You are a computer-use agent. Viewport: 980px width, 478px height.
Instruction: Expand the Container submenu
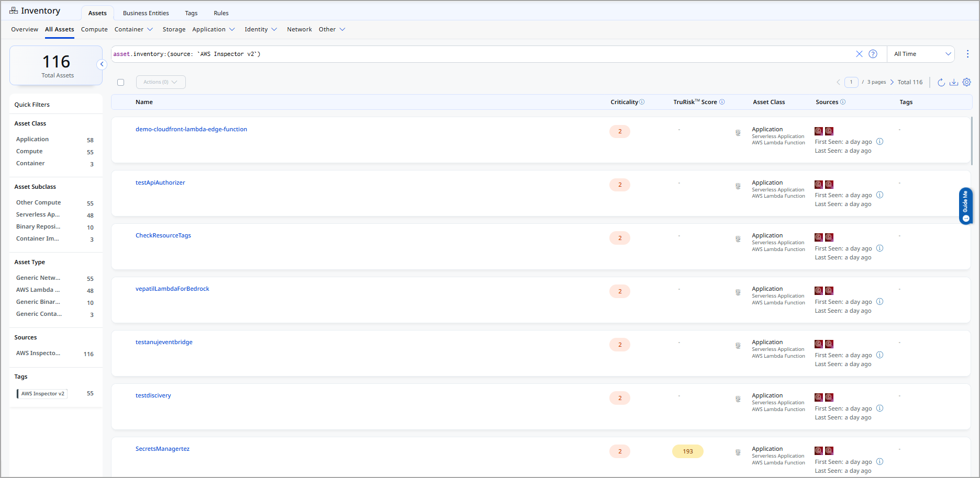click(133, 29)
